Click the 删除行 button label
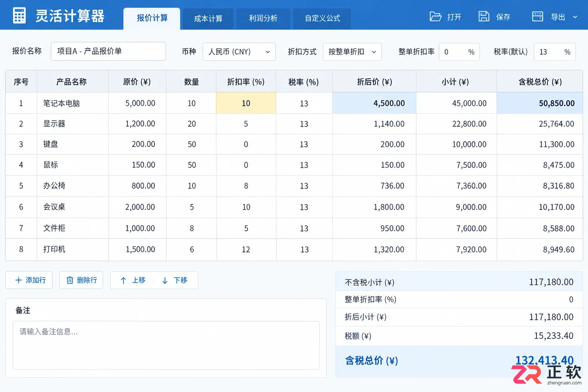Image resolution: width=588 pixels, height=392 pixels. [87, 280]
